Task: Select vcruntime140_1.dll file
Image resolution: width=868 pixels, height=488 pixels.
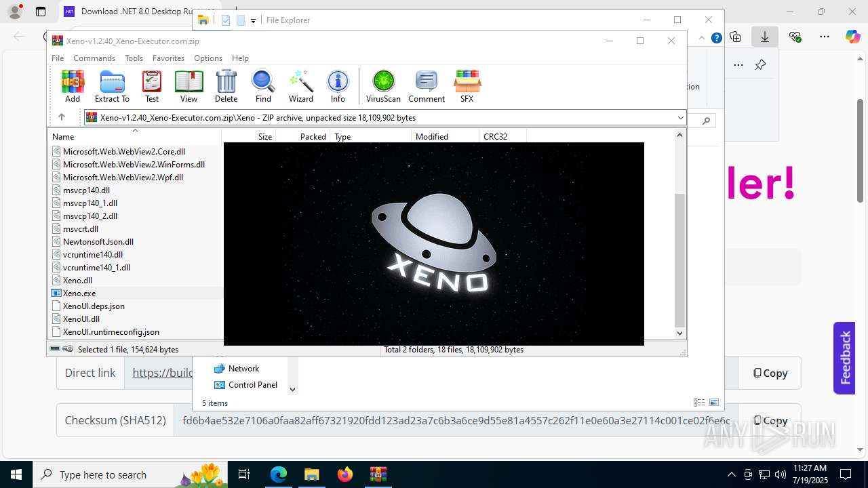Action: pyautogui.click(x=96, y=268)
